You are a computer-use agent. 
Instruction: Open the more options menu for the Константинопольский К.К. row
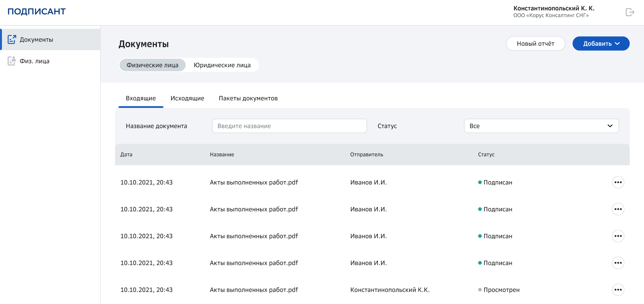pyautogui.click(x=618, y=290)
